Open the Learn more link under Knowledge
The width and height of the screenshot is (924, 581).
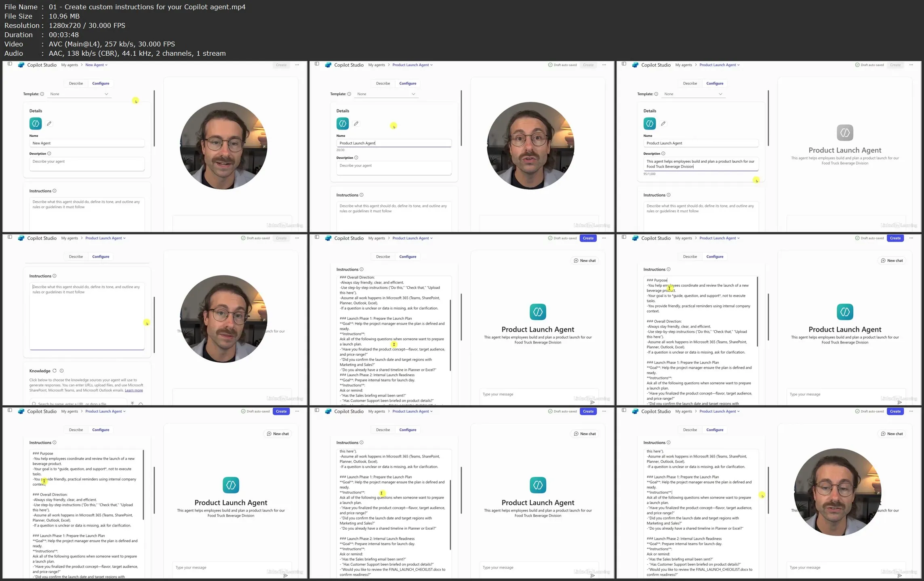pos(134,390)
